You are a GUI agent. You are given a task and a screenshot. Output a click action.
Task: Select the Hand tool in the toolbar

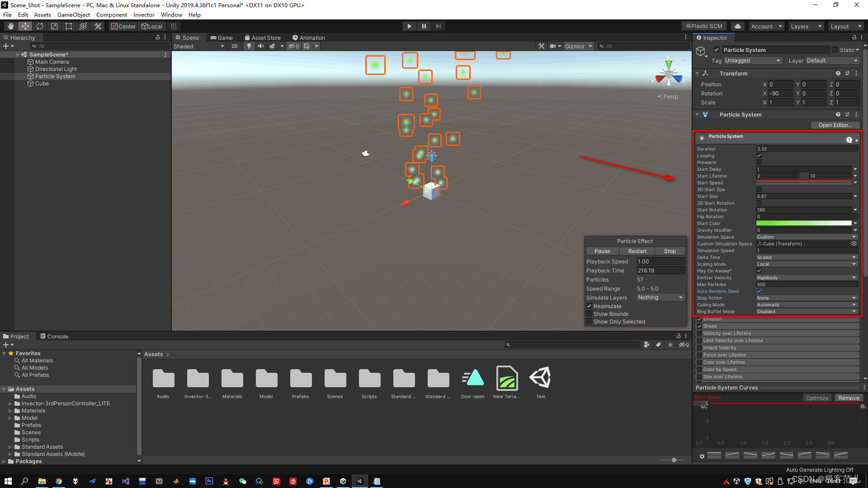tap(11, 26)
